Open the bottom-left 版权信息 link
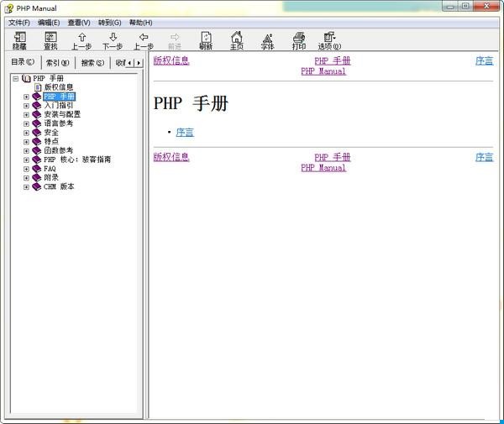 pos(171,157)
